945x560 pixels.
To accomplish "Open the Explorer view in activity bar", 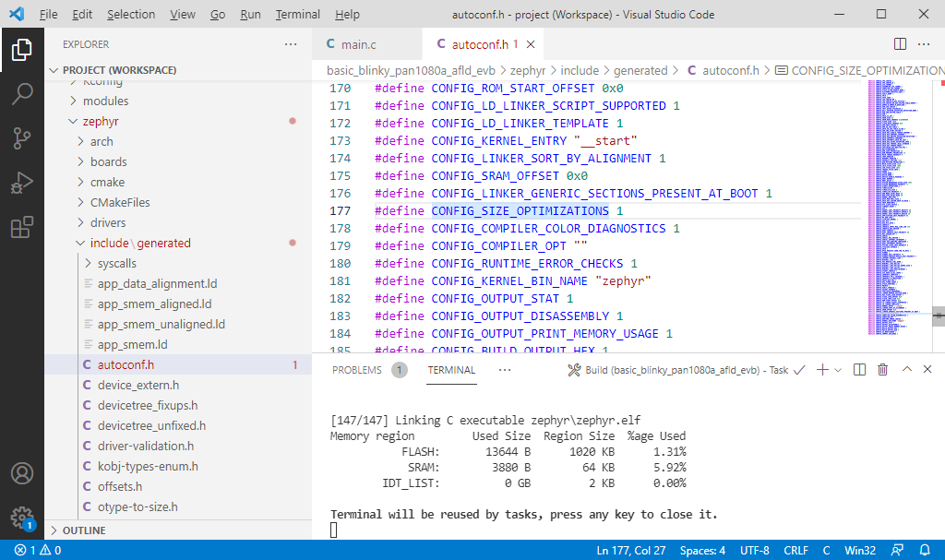I will click(22, 50).
